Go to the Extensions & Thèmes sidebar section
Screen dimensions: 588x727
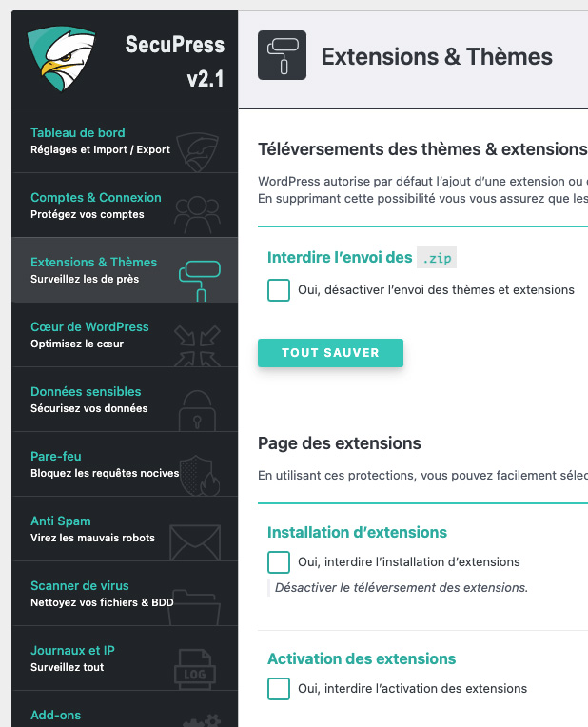coord(94,262)
